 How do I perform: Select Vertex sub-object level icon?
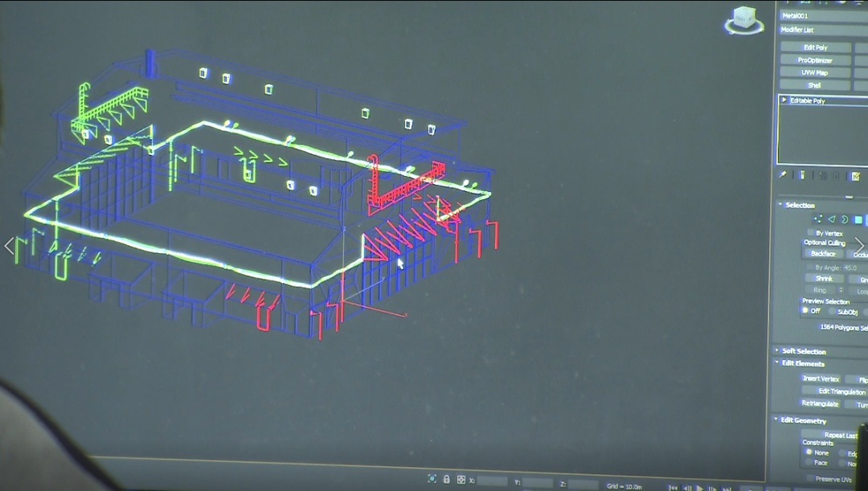pyautogui.click(x=818, y=219)
